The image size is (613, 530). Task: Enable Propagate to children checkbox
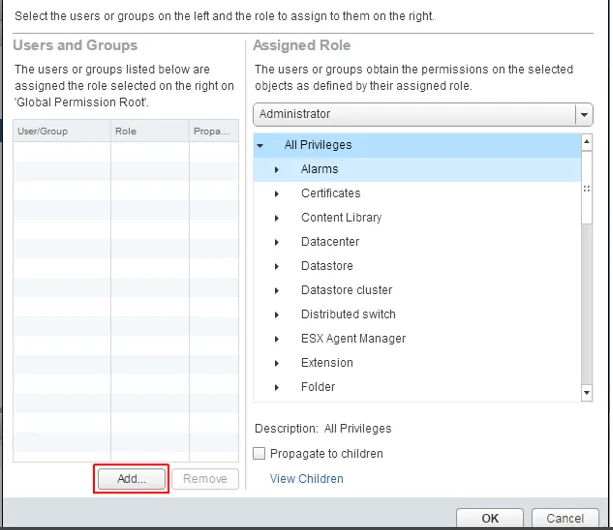coord(259,453)
